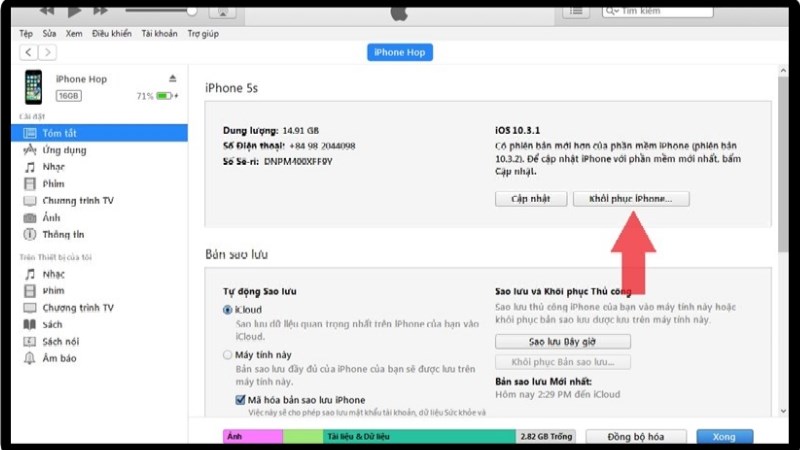Image resolution: width=800 pixels, height=450 pixels.
Task: Go forward with the right arrow button
Action: [x=47, y=52]
